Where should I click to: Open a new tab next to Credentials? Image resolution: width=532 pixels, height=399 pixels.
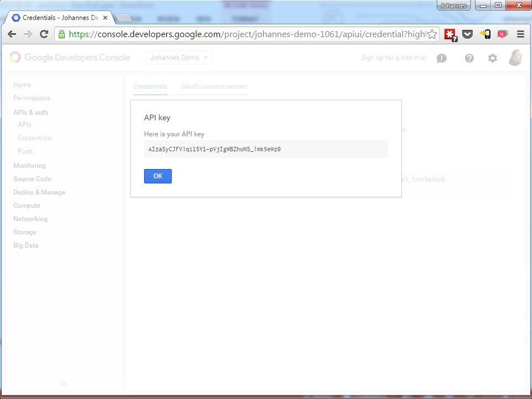click(124, 18)
